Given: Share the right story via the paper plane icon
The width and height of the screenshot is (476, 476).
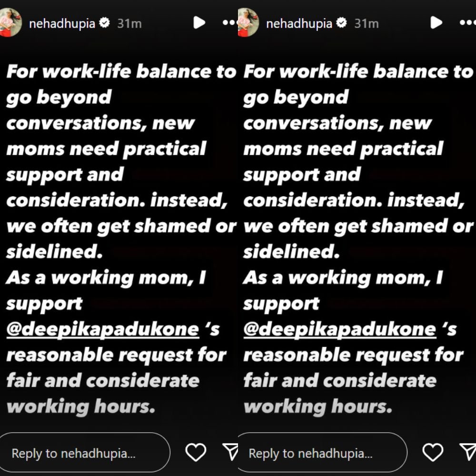Looking at the screenshot, I should (468, 452).
